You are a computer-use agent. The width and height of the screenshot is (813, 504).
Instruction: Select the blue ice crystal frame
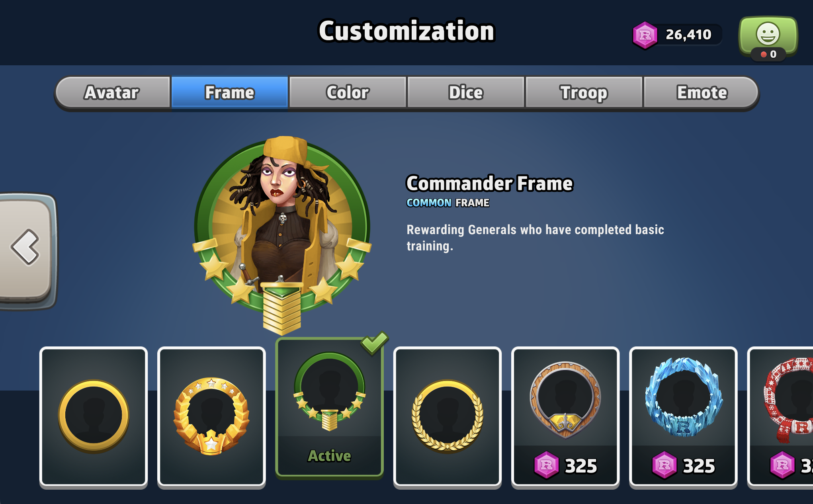tap(683, 416)
